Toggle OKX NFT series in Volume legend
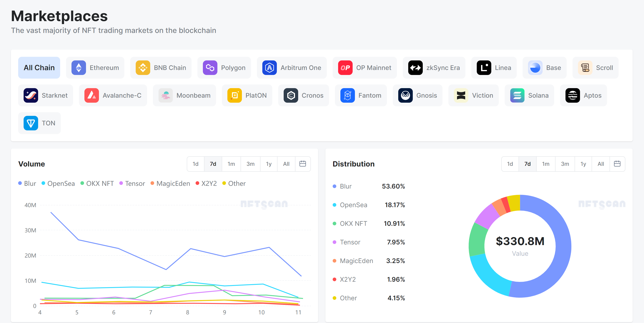This screenshot has width=644, height=323. (x=97, y=184)
